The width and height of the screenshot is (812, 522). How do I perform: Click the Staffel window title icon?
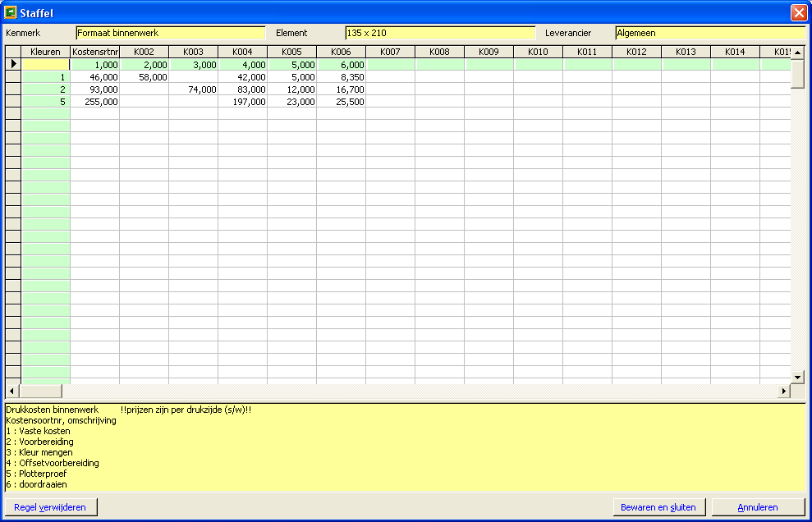pos(10,12)
